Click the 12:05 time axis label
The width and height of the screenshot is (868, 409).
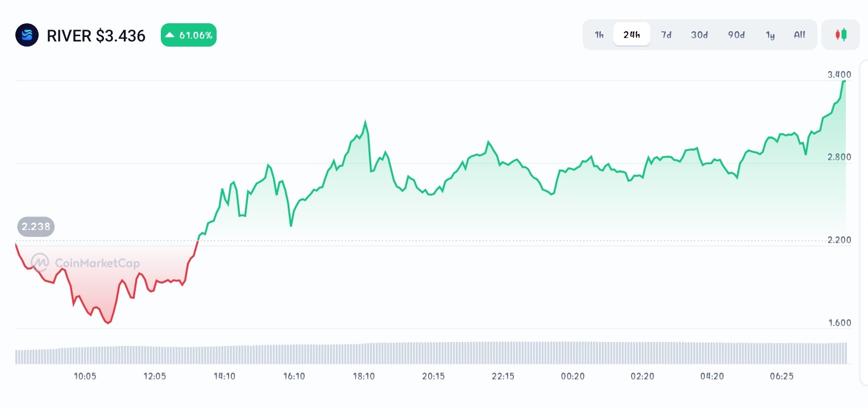(x=155, y=376)
